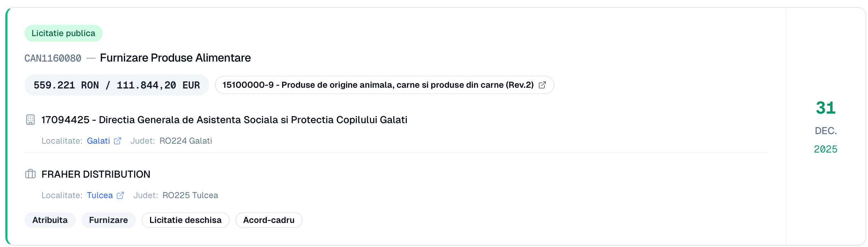Viewport: 868px width, 247px height.
Task: Select the Furnizare tag
Action: (108, 220)
